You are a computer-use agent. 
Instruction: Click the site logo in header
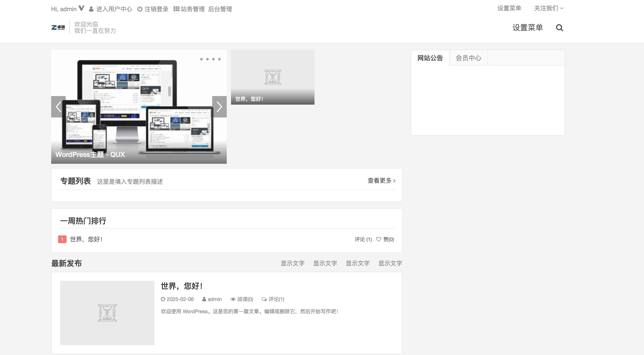58,27
